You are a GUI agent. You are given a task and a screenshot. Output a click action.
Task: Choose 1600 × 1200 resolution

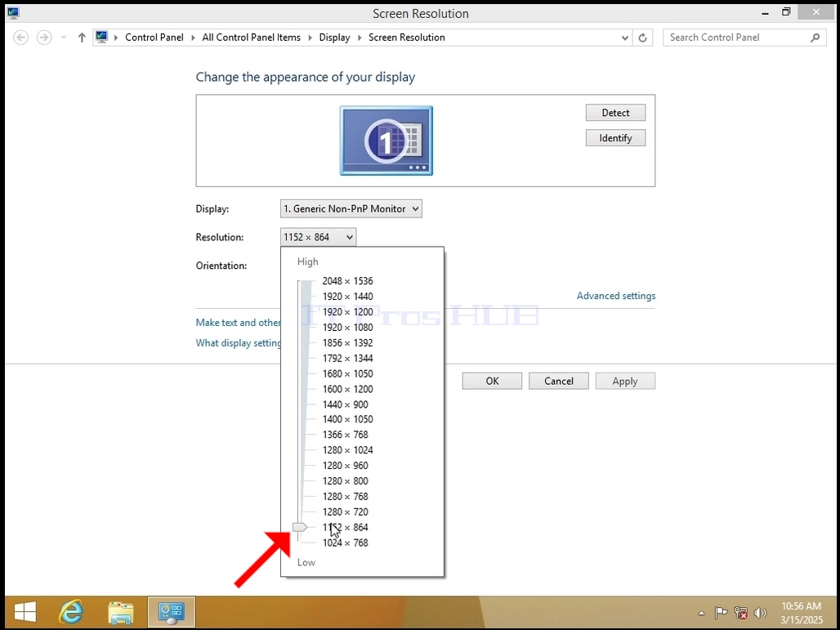347,389
